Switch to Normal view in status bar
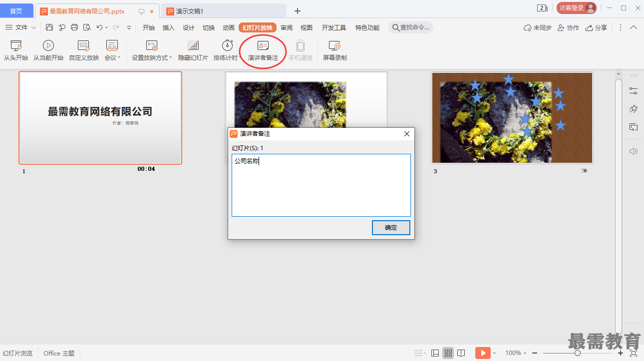 [435, 353]
